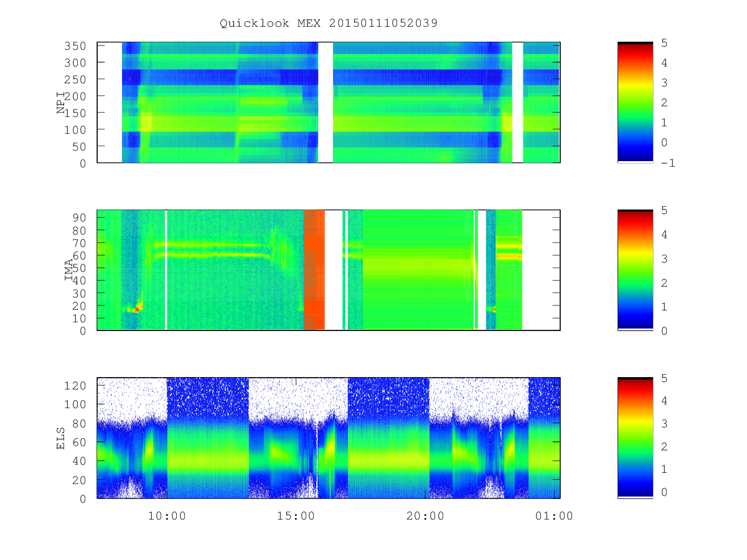The height and width of the screenshot is (560, 747).
Task: Click the IMA panel color scale bar
Action: point(635,270)
